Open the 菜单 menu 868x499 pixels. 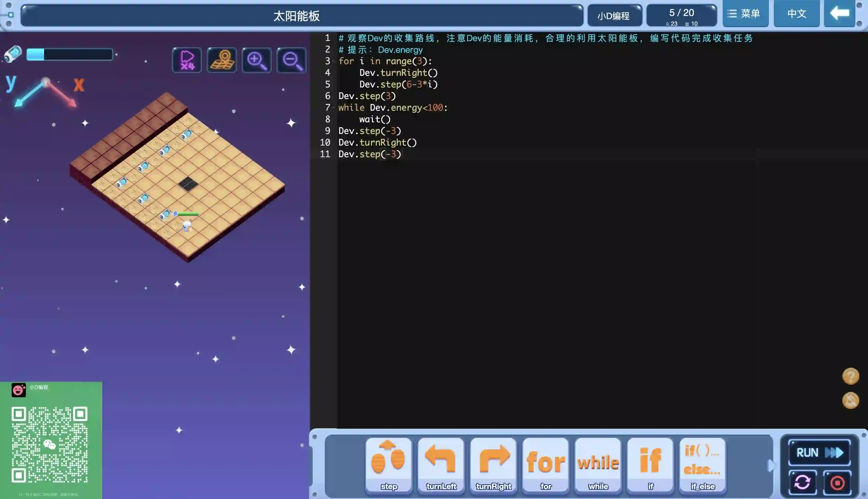[x=745, y=14]
